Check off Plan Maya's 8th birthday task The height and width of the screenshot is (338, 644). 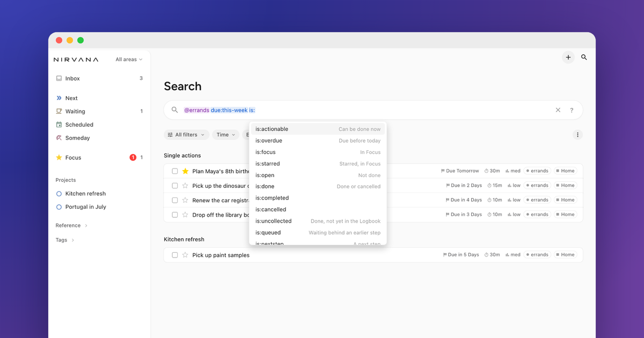tap(174, 171)
